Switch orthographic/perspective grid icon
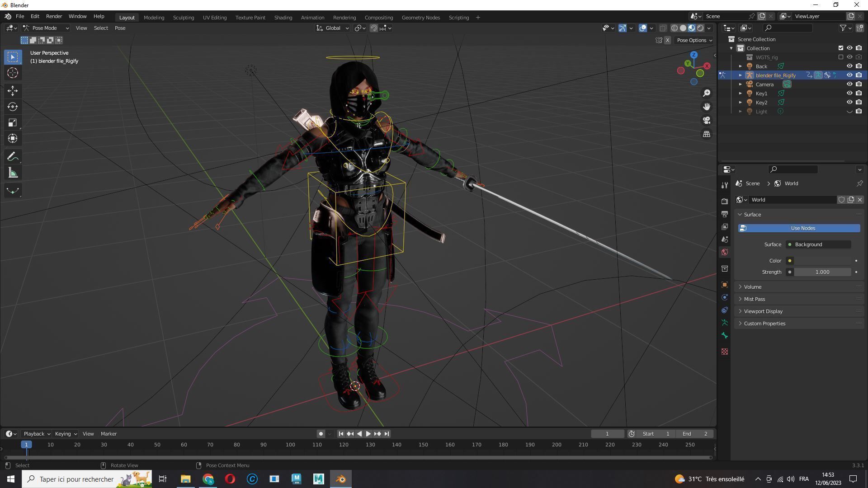Viewport: 868px width, 488px height. (x=706, y=134)
